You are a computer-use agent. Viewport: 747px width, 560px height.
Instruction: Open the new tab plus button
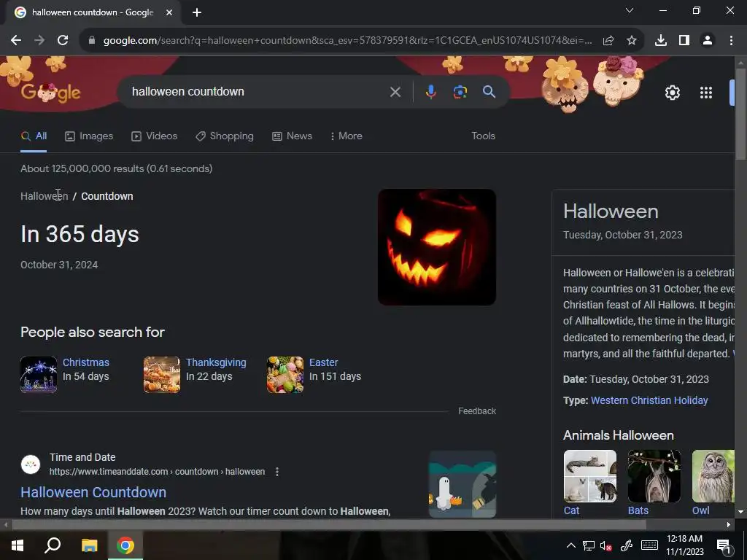click(x=197, y=13)
